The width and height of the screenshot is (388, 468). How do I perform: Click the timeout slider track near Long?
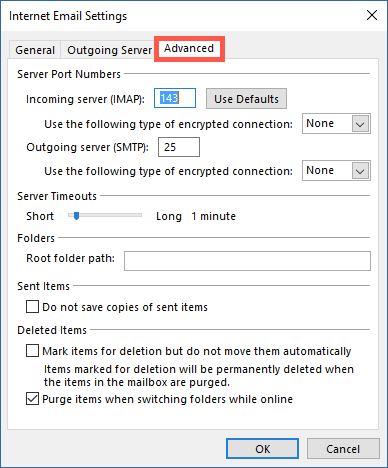(x=135, y=216)
